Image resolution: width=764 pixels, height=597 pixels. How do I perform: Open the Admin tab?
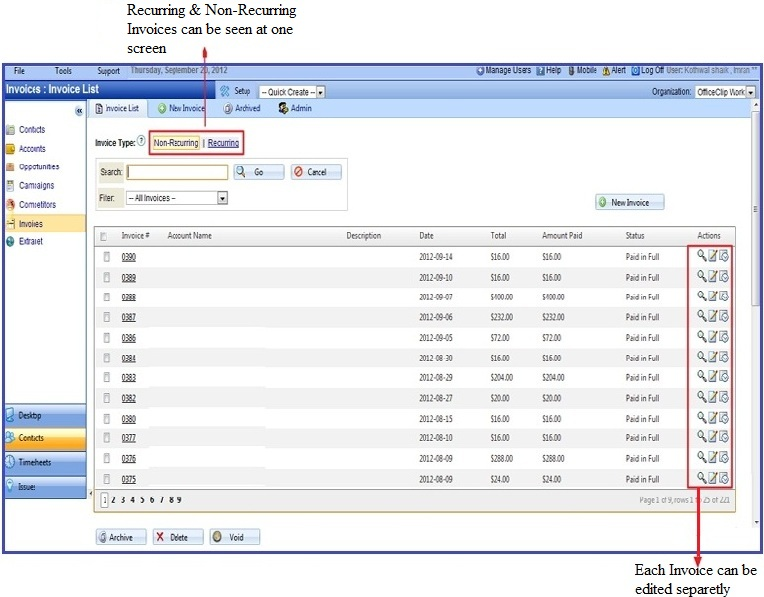coord(295,108)
